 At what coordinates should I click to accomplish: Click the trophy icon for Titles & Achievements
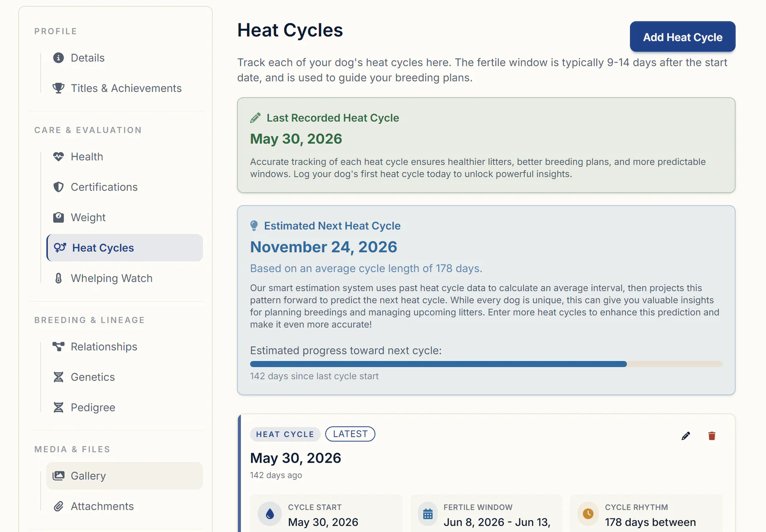[58, 88]
